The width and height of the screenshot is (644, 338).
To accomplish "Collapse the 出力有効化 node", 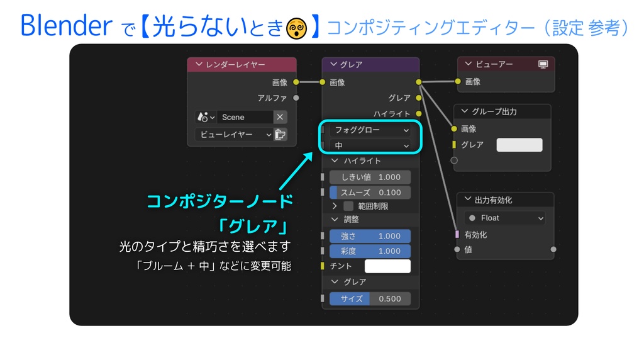I will [467, 200].
